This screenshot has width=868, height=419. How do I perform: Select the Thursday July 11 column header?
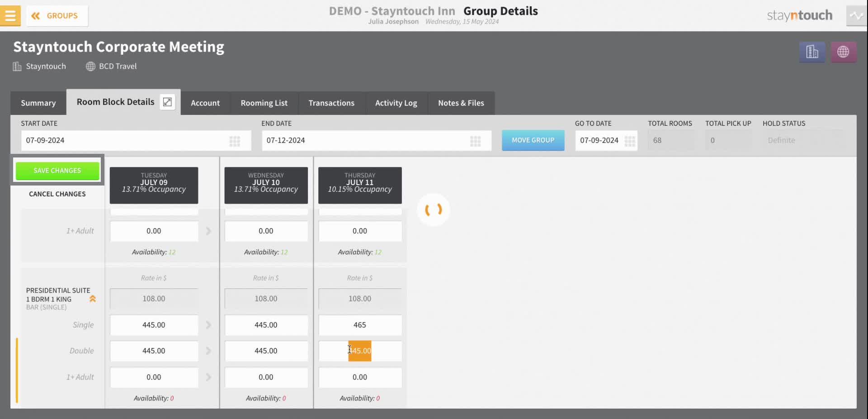pos(360,186)
